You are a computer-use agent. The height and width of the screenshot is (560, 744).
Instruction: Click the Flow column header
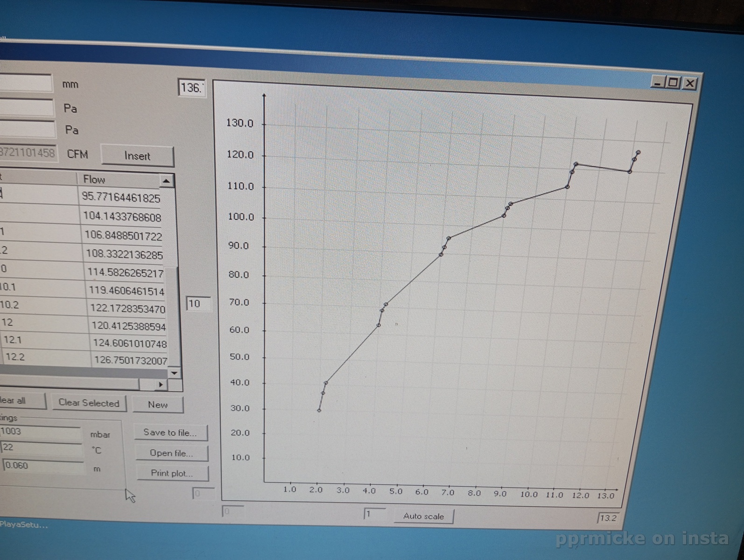tap(119, 180)
